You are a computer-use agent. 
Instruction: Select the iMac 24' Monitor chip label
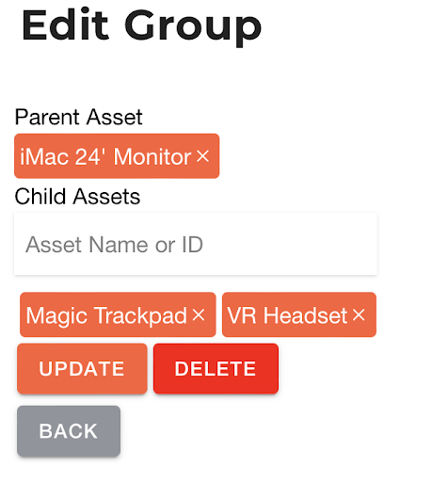click(x=105, y=156)
